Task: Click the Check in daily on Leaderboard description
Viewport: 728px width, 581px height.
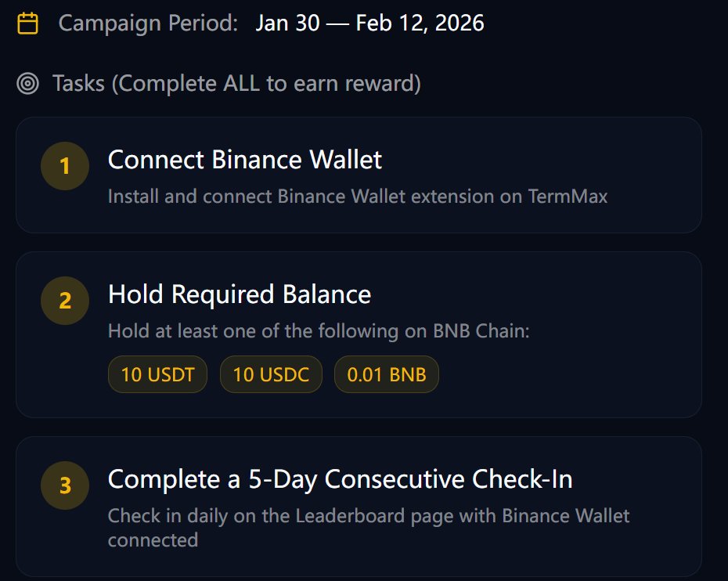Action: click(x=368, y=516)
